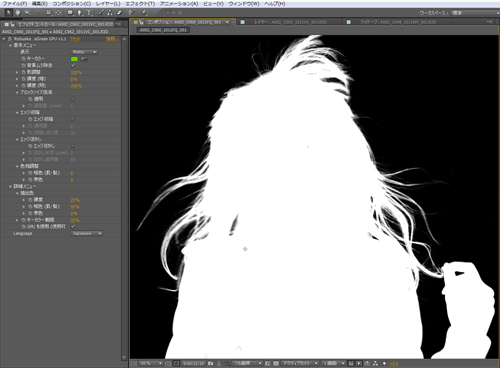Click the green key color swatch

tap(74, 59)
